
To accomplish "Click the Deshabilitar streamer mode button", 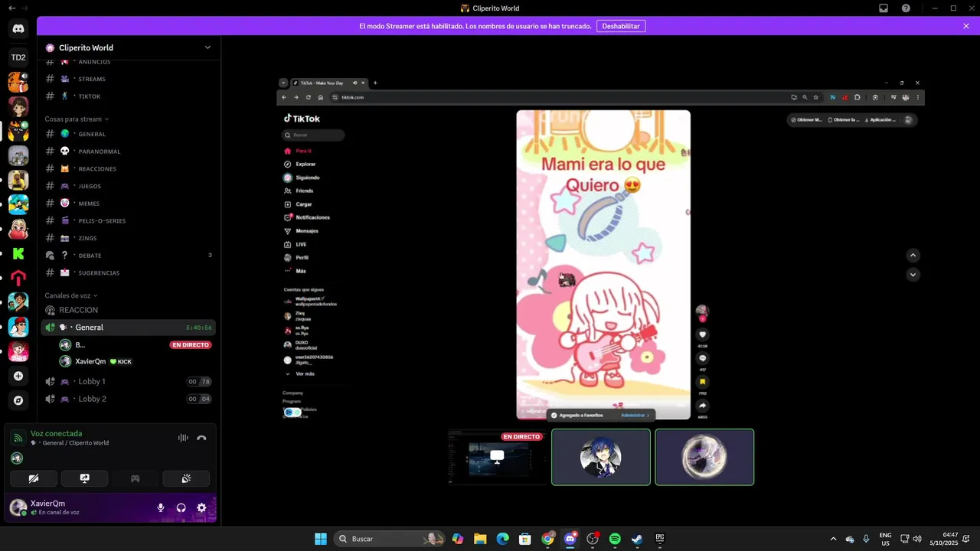I will click(621, 26).
